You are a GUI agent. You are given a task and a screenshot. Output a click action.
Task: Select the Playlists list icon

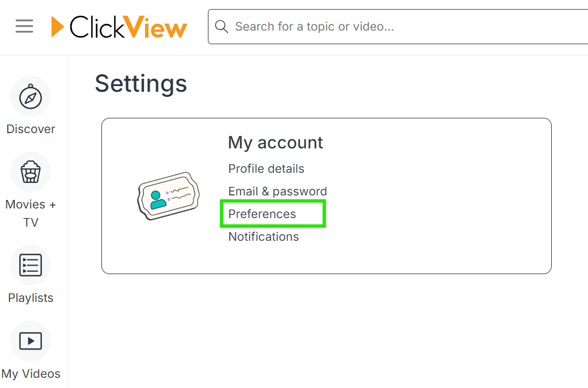pyautogui.click(x=31, y=265)
